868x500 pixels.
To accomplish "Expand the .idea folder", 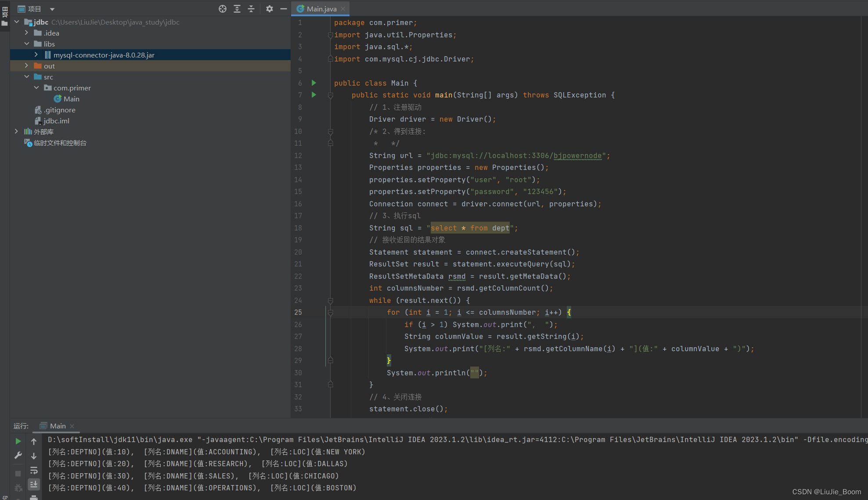I will click(x=26, y=32).
